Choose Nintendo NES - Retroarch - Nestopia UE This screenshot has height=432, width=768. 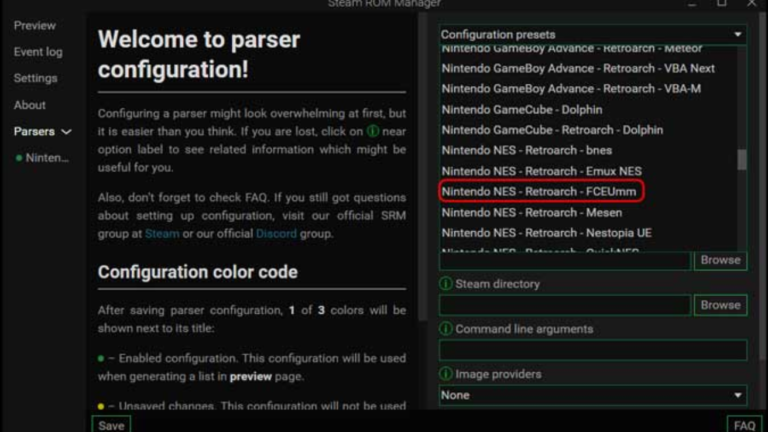(546, 233)
